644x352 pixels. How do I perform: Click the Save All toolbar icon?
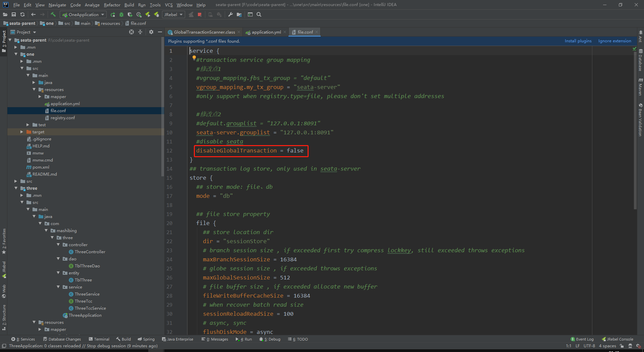(x=14, y=14)
